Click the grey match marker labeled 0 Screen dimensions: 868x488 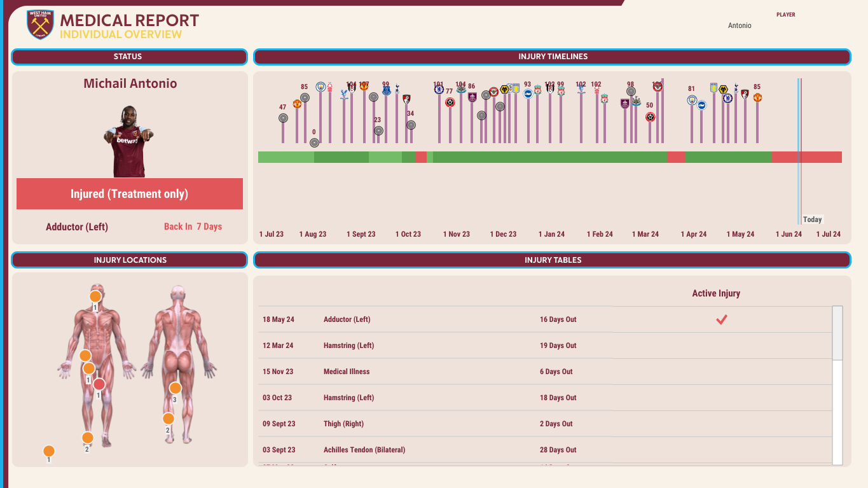coord(314,143)
